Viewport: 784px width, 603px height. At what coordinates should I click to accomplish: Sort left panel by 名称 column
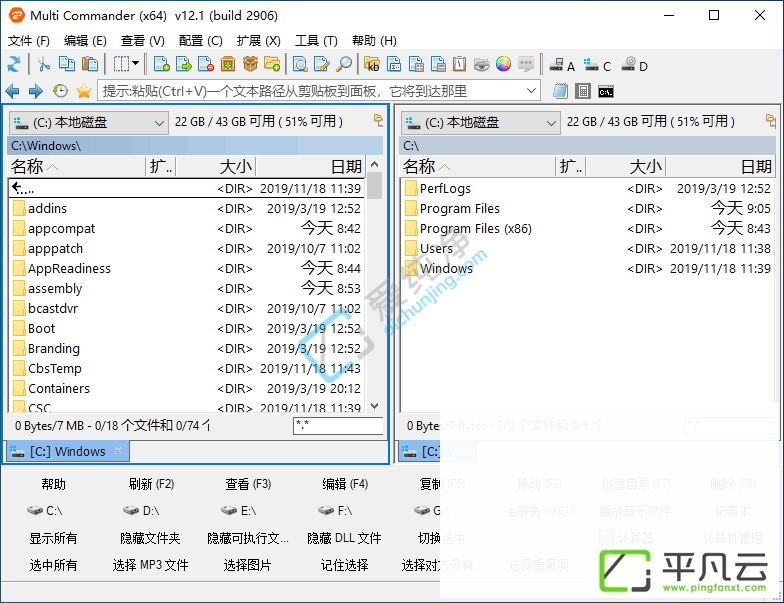coord(78,166)
